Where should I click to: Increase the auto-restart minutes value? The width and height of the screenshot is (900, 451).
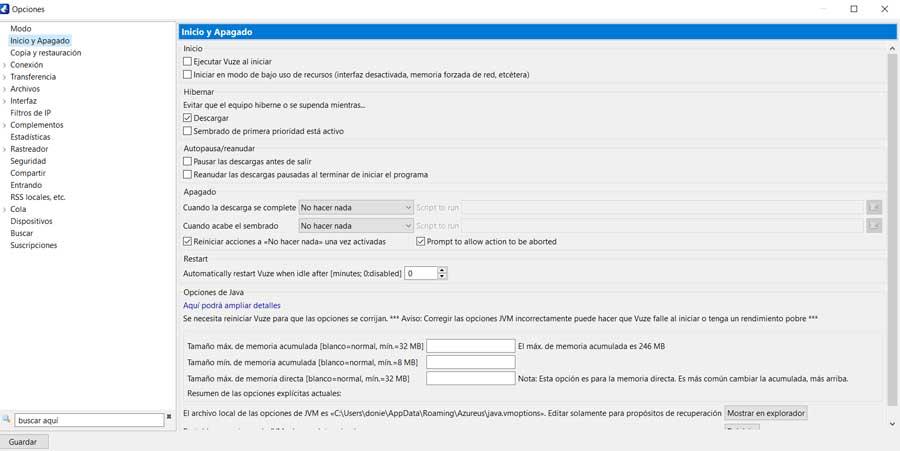tap(442, 270)
